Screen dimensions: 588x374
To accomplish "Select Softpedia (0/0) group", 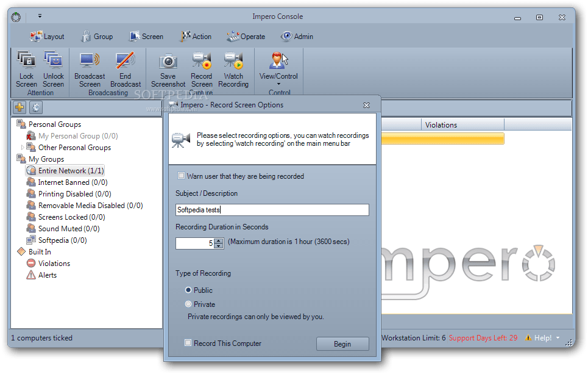I will click(63, 240).
